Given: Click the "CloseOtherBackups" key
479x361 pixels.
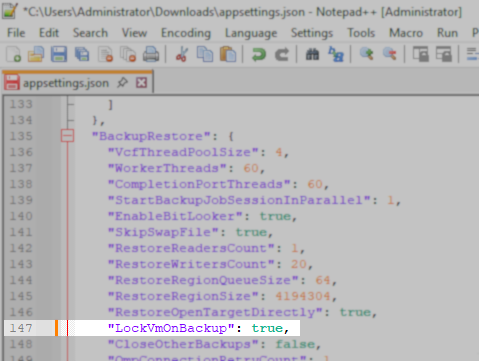Looking at the screenshot, I should [183, 344].
